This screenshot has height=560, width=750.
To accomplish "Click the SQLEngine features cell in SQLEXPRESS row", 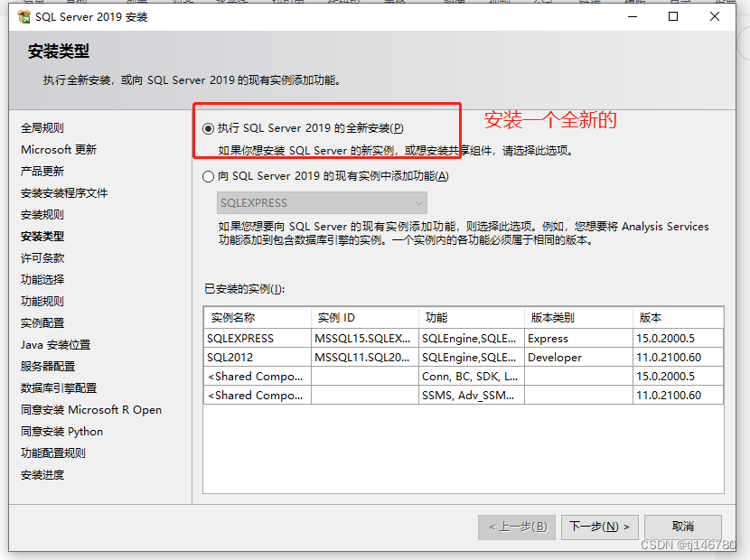I will pyautogui.click(x=472, y=338).
